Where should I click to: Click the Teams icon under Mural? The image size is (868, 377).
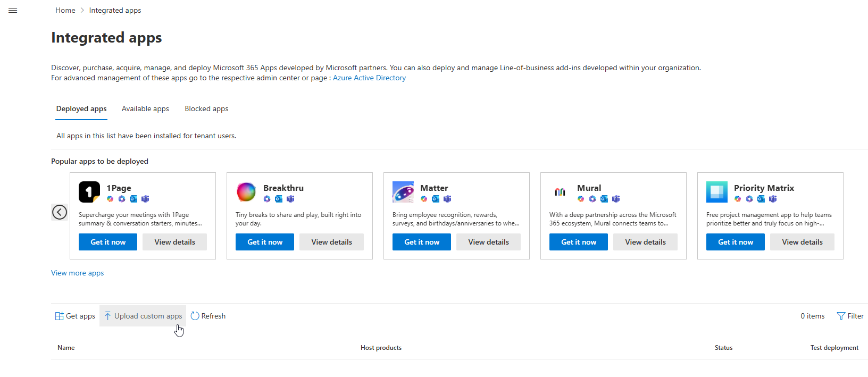pos(616,199)
